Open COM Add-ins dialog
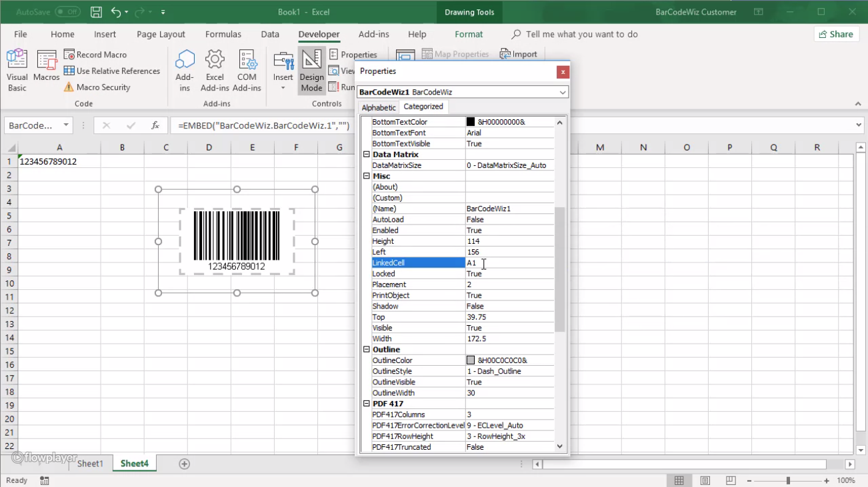Viewport: 868px width, 487px height. [247, 70]
